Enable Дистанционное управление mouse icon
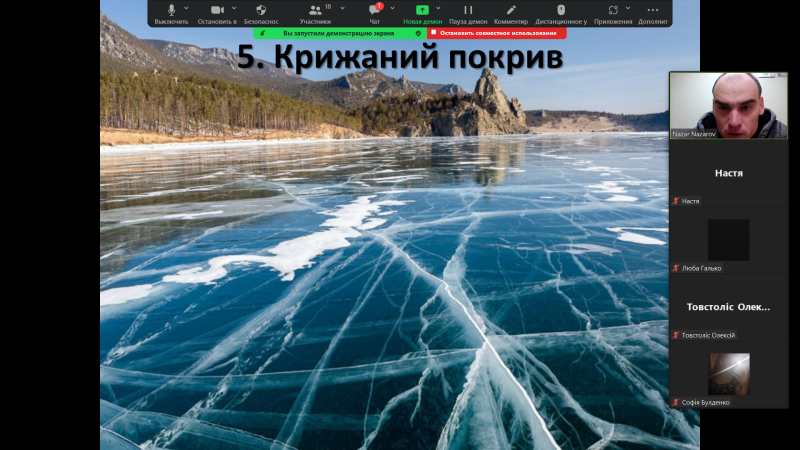800x450 pixels. pyautogui.click(x=561, y=10)
